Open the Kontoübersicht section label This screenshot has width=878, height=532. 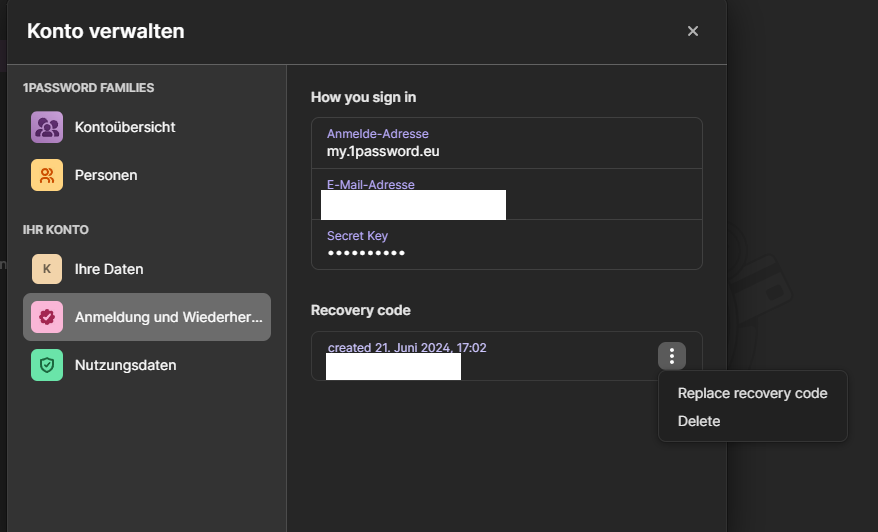click(125, 128)
